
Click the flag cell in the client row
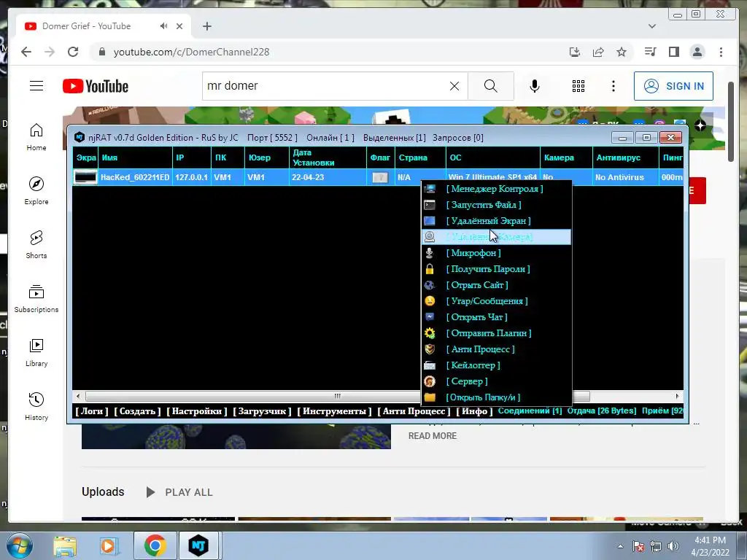click(x=380, y=177)
